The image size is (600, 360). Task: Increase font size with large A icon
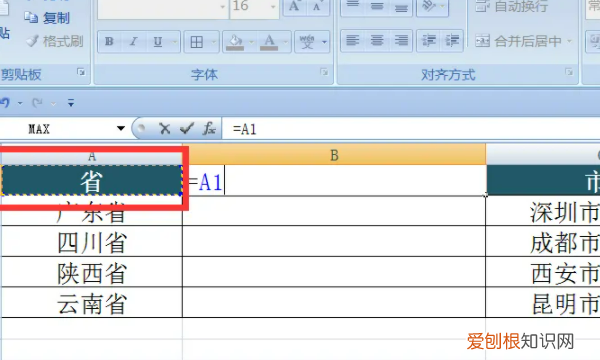click(294, 6)
